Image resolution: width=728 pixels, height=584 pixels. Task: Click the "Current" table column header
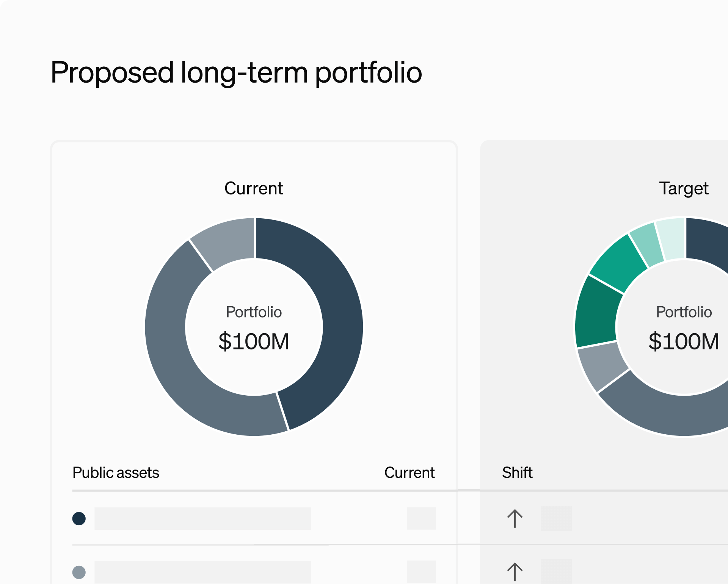pos(409,473)
